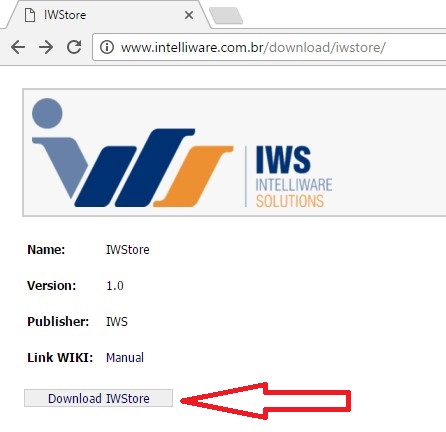Click the IWS publisher value

pyautogui.click(x=117, y=322)
